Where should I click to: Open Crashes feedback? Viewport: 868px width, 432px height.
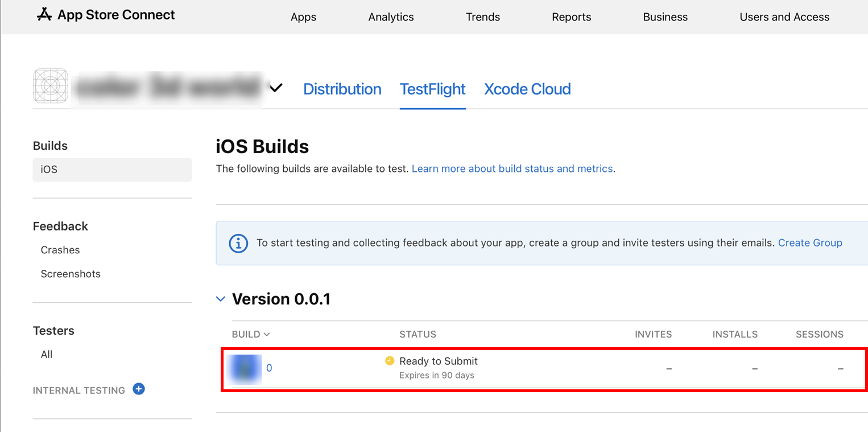pos(60,250)
